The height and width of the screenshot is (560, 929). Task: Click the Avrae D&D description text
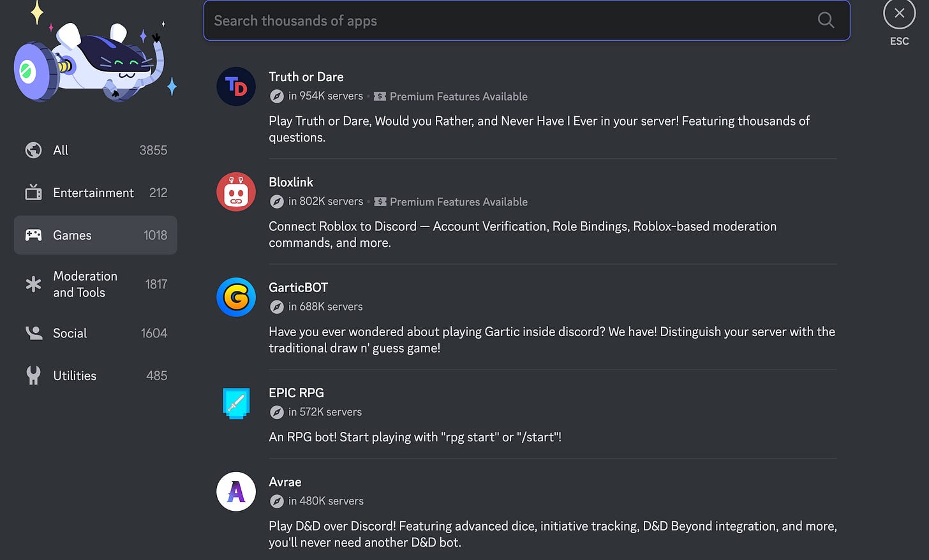pyautogui.click(x=553, y=534)
